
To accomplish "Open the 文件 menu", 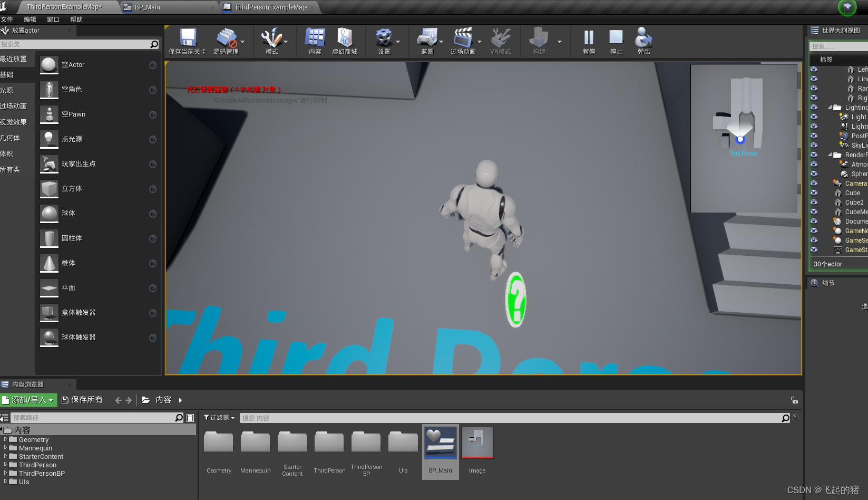I will pos(7,20).
